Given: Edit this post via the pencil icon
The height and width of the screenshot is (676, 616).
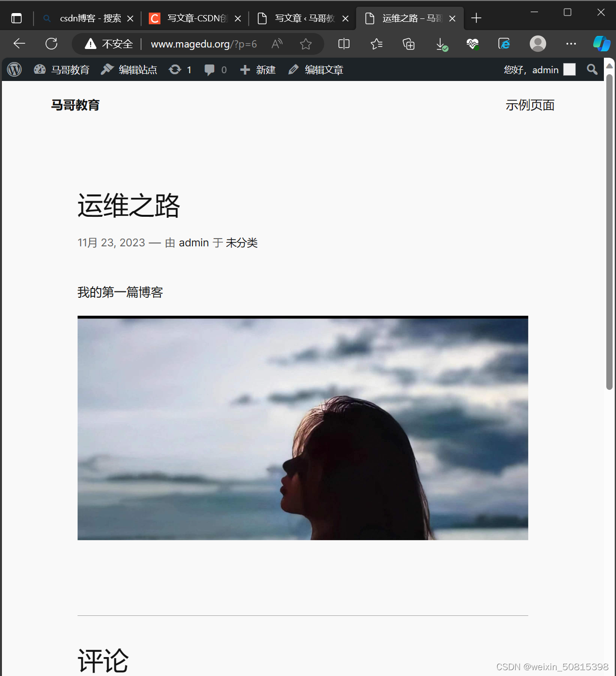Looking at the screenshot, I should pyautogui.click(x=293, y=69).
